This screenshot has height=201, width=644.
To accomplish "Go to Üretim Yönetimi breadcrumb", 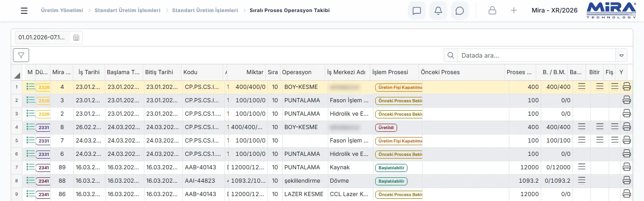I will pos(62,10).
